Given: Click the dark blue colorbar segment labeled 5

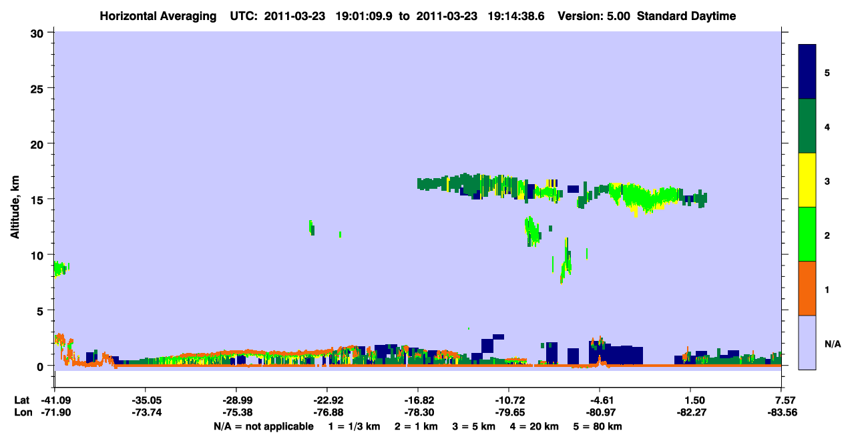Looking at the screenshot, I should [807, 71].
